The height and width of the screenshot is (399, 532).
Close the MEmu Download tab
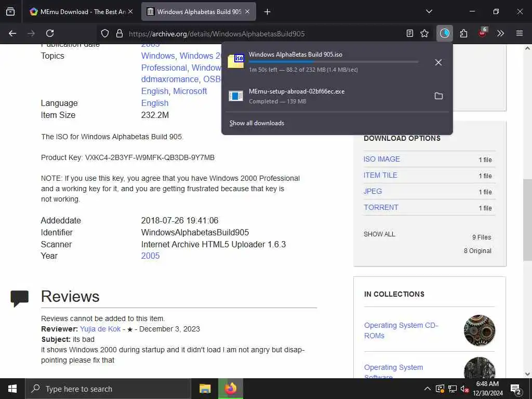click(x=130, y=12)
